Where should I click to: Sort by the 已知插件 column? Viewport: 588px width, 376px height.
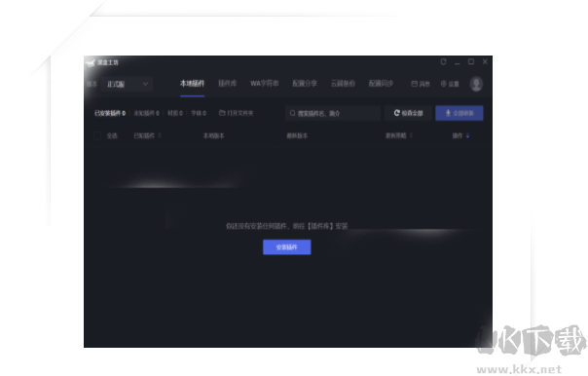pos(147,135)
